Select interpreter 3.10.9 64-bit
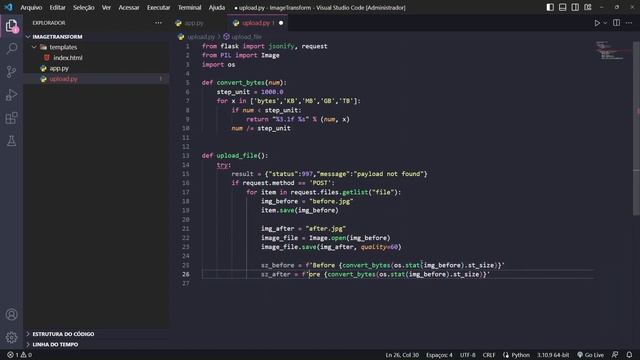 [x=553, y=355]
